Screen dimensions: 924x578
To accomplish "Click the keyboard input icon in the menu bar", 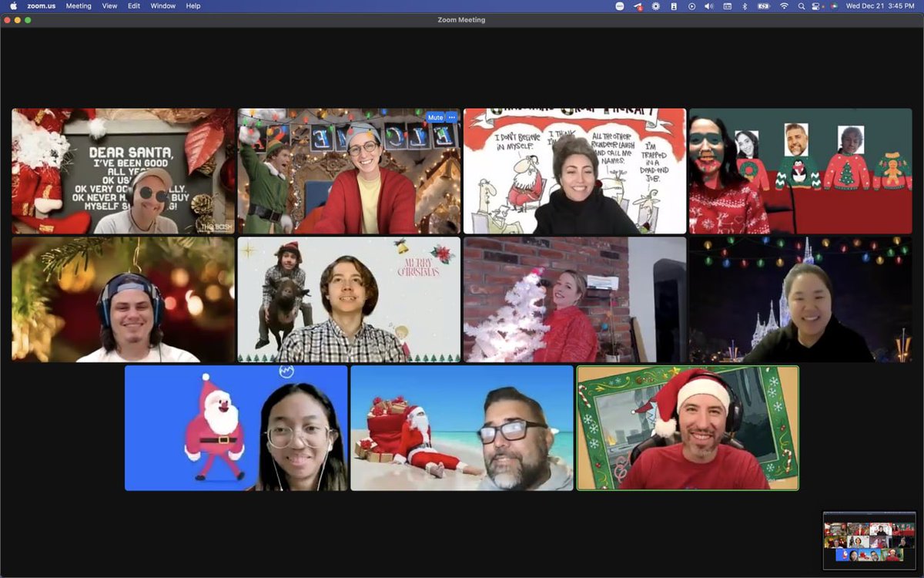I will (x=728, y=6).
